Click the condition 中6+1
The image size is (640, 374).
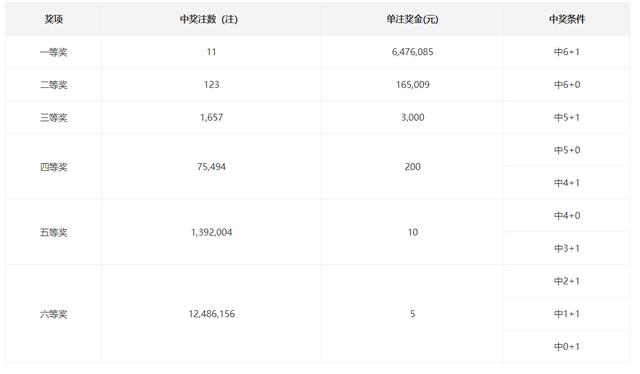(567, 52)
